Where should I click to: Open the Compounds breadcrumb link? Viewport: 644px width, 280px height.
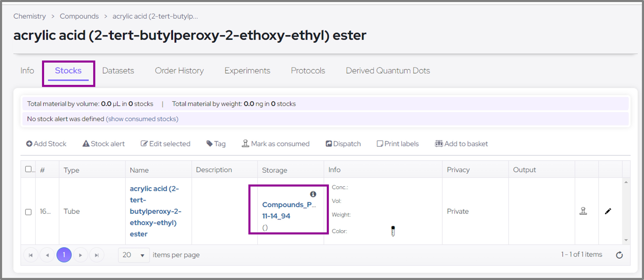79,16
